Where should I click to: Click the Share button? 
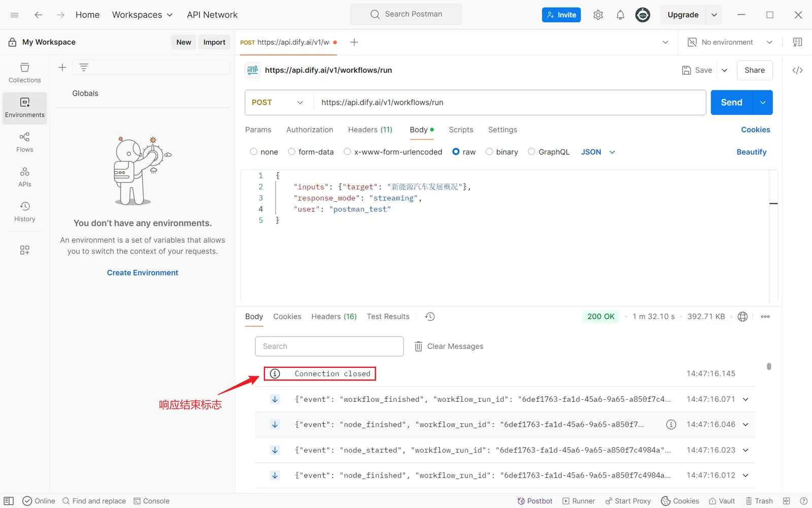tap(755, 70)
